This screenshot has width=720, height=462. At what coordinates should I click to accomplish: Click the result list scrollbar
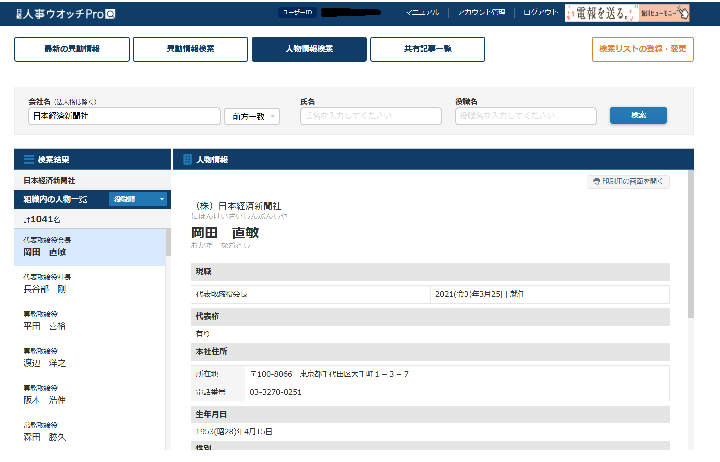pos(168,243)
